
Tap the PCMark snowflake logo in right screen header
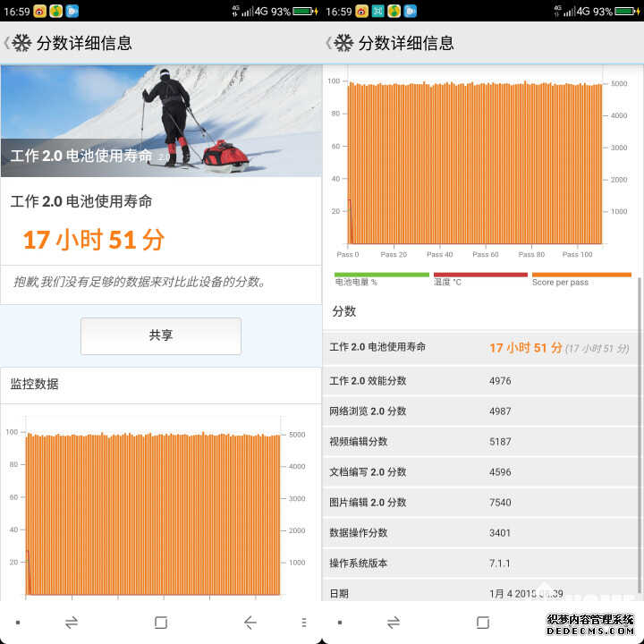click(343, 43)
